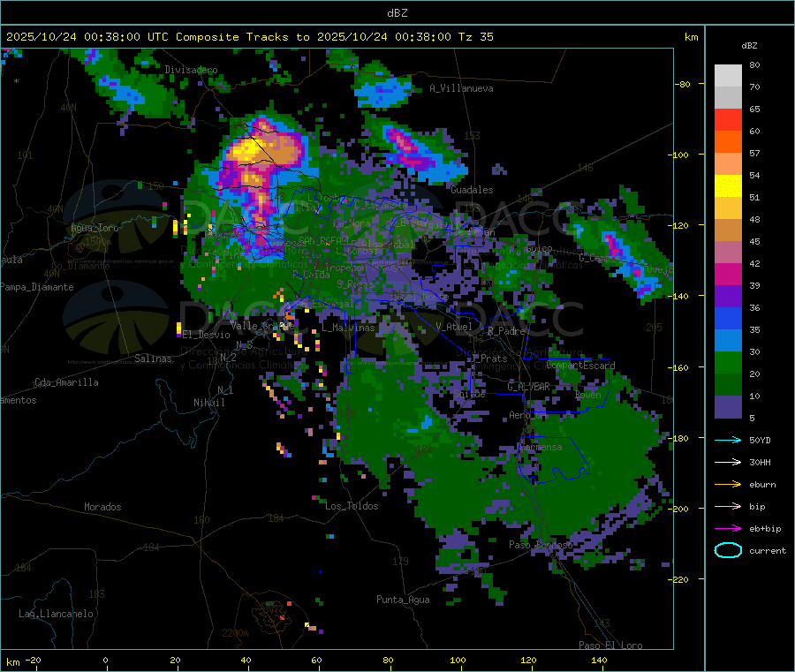Image resolution: width=795 pixels, height=672 pixels.
Task: Click the 'El_Desvio' map label
Action: [x=206, y=335]
